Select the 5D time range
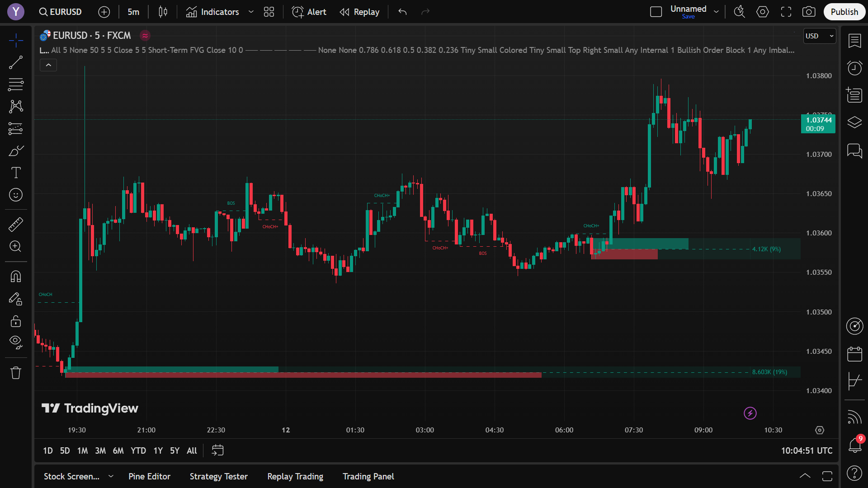The width and height of the screenshot is (868, 488). [65, 450]
